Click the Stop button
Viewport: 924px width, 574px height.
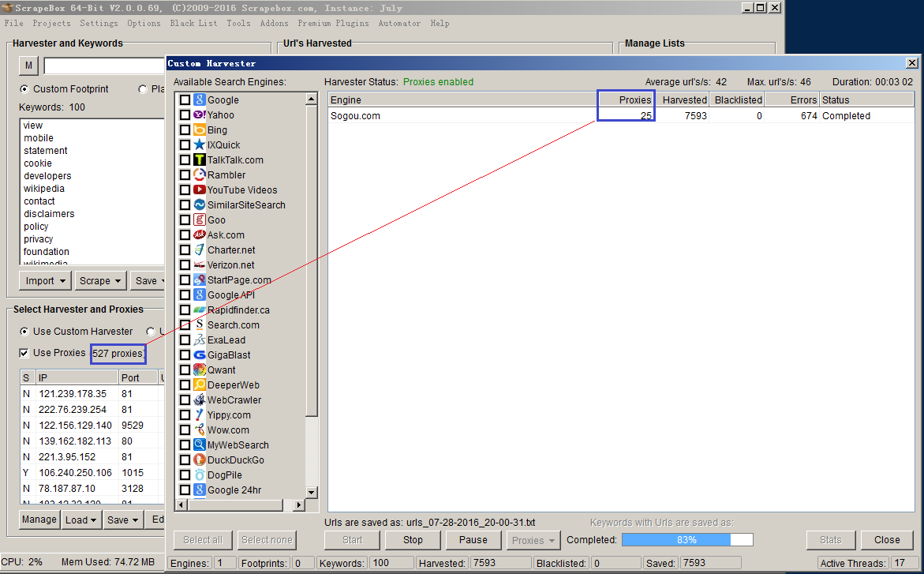tap(413, 540)
